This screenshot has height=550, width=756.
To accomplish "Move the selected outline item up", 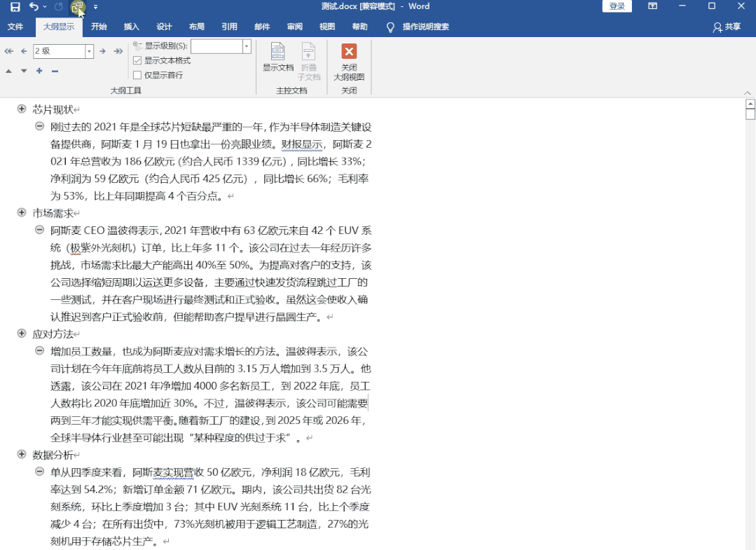I will click(x=8, y=71).
